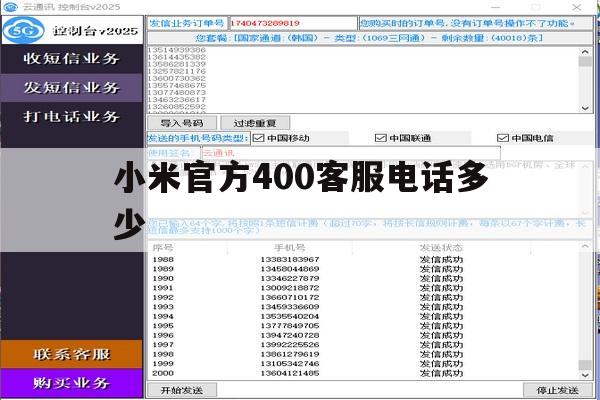Image resolution: width=600 pixels, height=400 pixels.
Task: Click the number list scrollbar thumb
Action: tap(585, 62)
